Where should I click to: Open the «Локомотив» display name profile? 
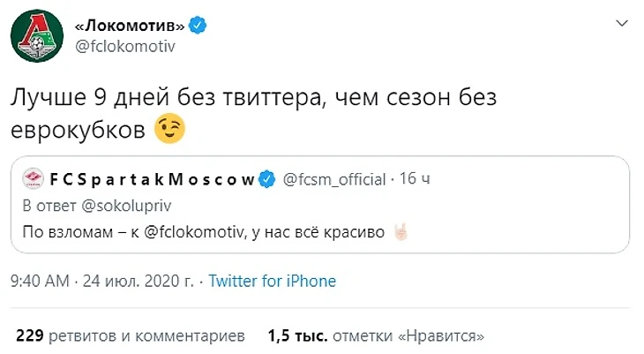pos(124,25)
